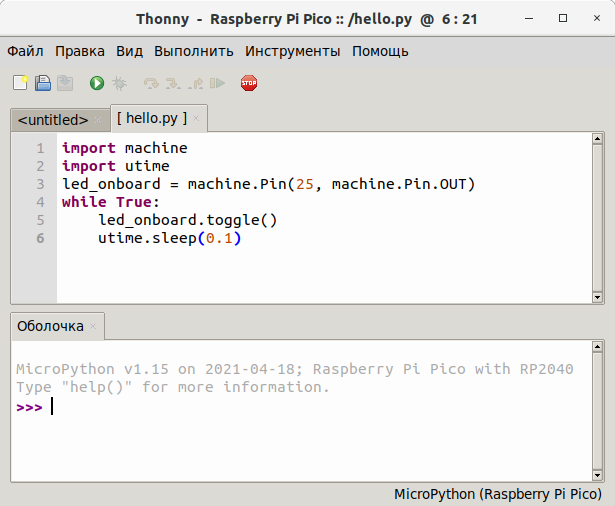The width and height of the screenshot is (615, 506).
Task: Click the Resume debug icon
Action: [x=218, y=83]
